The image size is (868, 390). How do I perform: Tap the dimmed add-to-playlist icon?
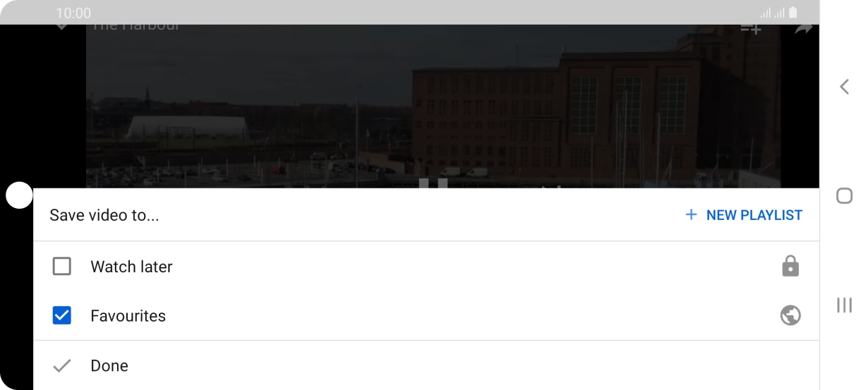coord(750,29)
